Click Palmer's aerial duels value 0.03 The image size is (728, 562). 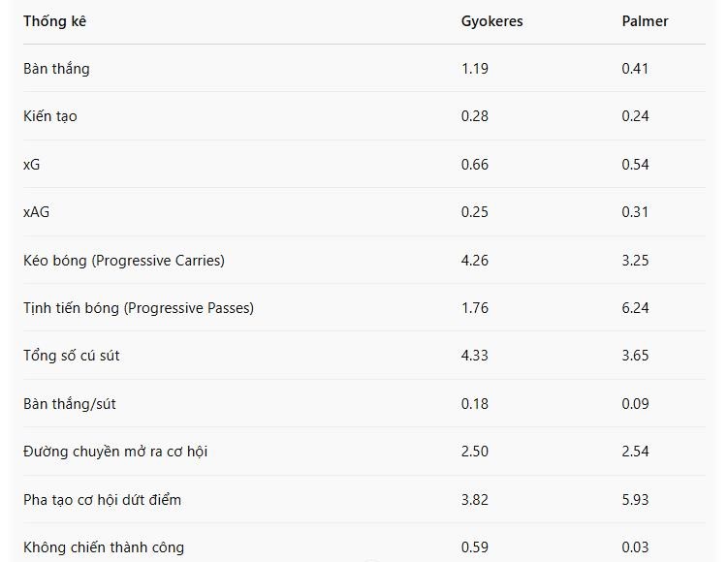635,547
